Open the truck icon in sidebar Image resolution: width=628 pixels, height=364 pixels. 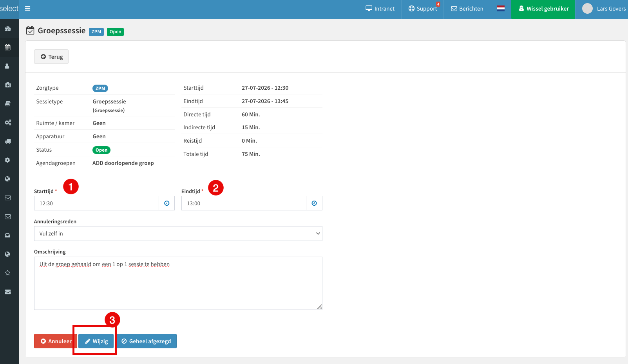click(8, 141)
